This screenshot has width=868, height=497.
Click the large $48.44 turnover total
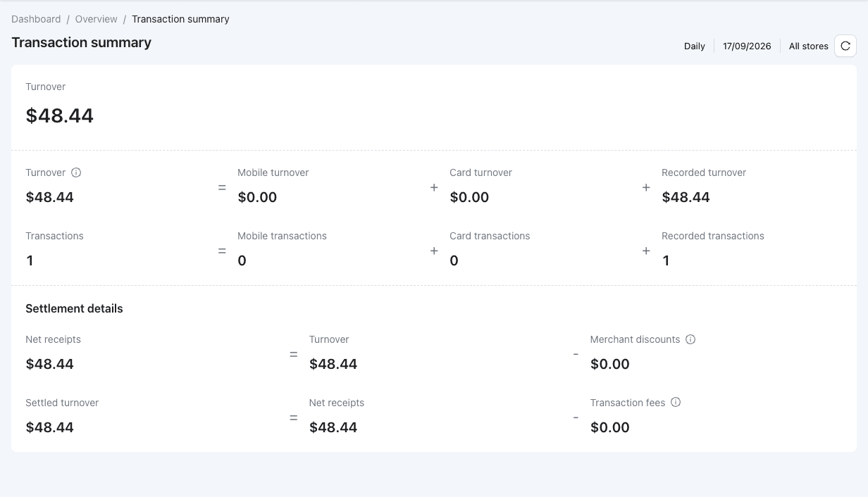(x=60, y=115)
